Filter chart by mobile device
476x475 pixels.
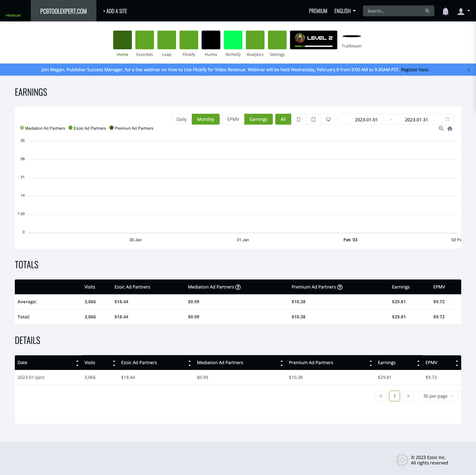(298, 119)
